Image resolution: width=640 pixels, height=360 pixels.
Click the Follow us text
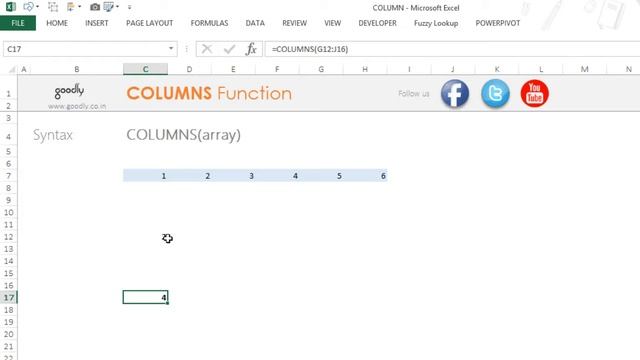[413, 93]
